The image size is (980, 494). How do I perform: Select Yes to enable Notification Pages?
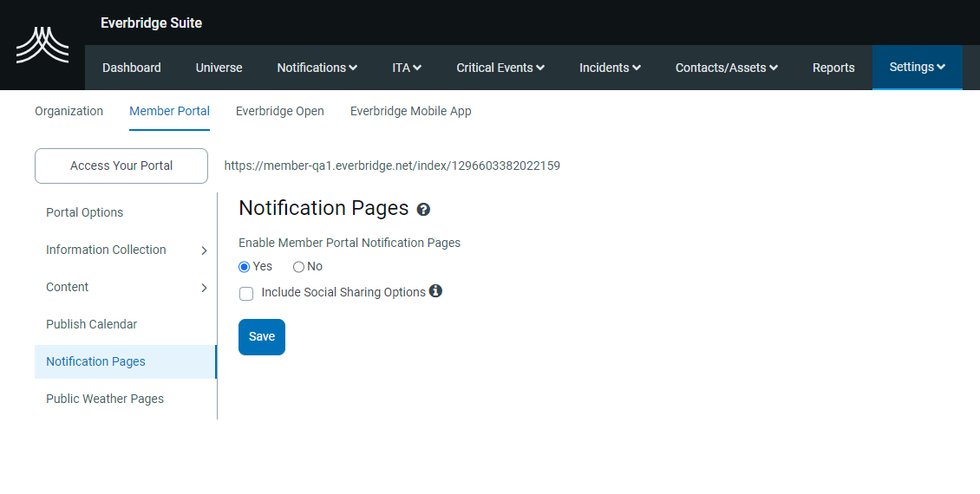click(245, 267)
